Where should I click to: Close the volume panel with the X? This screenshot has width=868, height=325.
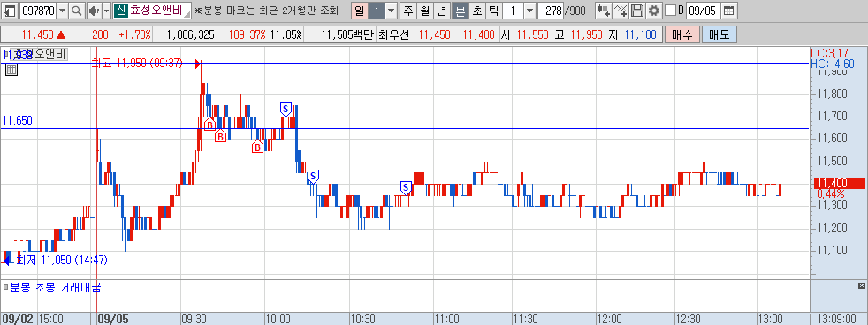[x=861, y=286]
